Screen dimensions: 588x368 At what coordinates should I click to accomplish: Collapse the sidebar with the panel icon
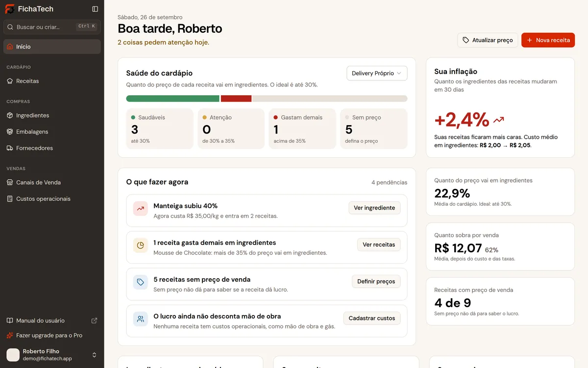(x=95, y=9)
